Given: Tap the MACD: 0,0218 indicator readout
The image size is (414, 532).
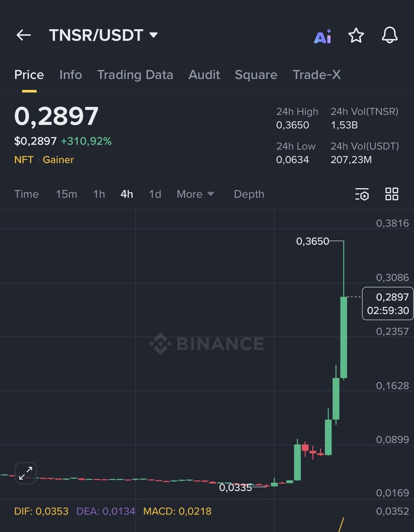Looking at the screenshot, I should (x=177, y=511).
